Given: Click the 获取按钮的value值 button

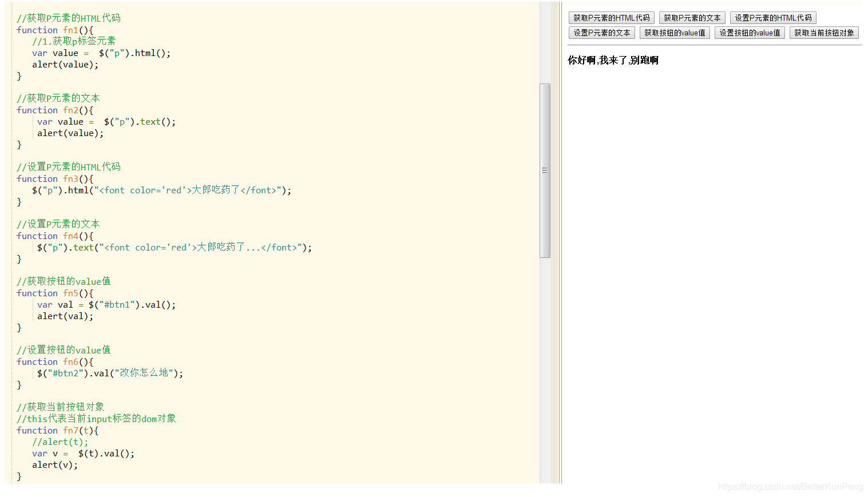Looking at the screenshot, I should 675,33.
